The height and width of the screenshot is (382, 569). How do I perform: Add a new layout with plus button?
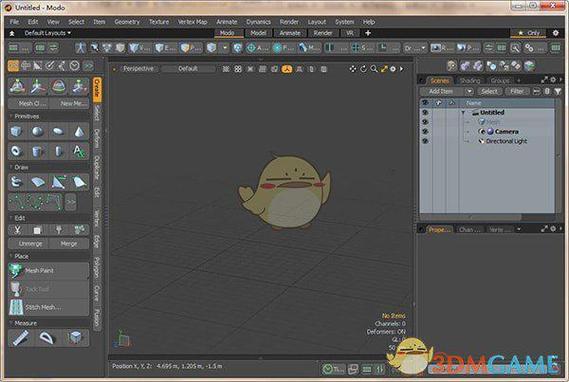(x=368, y=33)
